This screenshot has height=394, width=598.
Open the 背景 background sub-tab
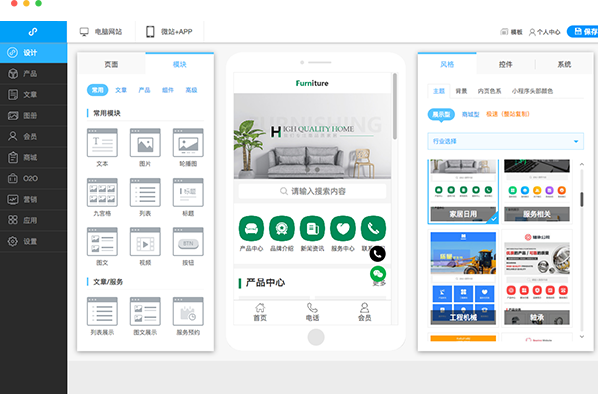tap(461, 91)
